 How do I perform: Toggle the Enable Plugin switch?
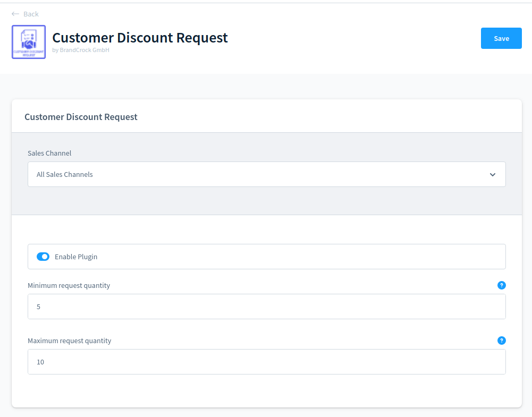43,257
